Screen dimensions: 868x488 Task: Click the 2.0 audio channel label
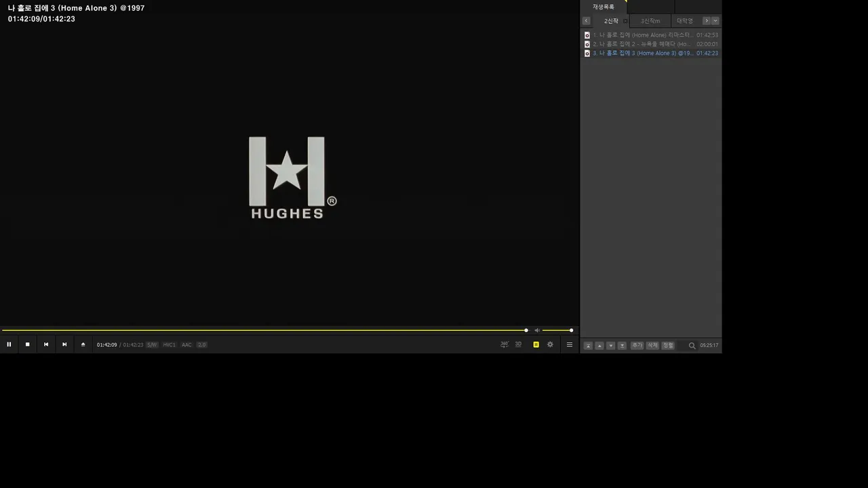201,345
